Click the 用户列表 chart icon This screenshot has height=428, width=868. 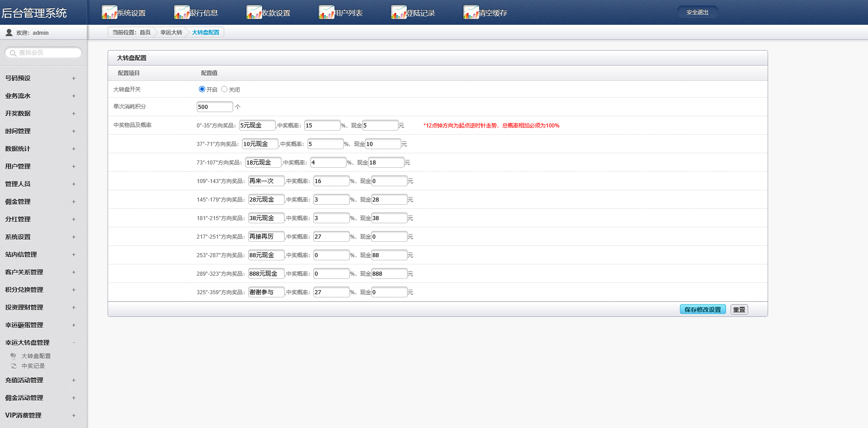(326, 12)
